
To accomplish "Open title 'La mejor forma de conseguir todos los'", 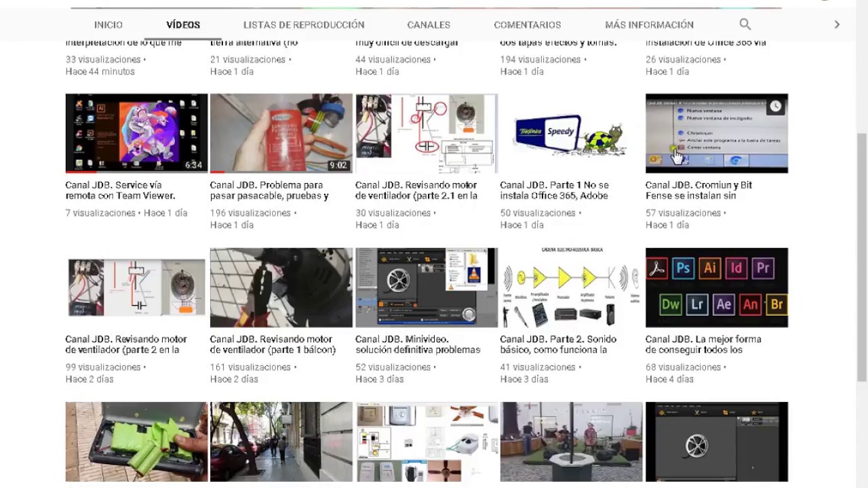I will coord(703,344).
